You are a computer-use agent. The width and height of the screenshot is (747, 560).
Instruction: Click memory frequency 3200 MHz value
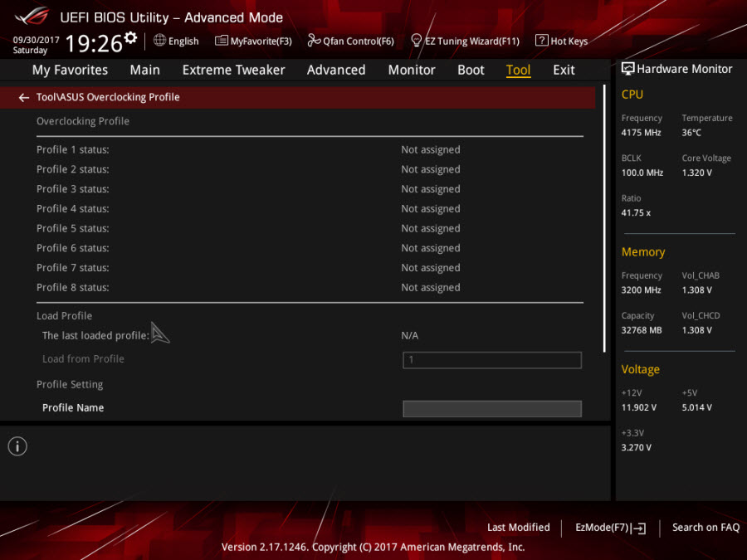coord(642,290)
